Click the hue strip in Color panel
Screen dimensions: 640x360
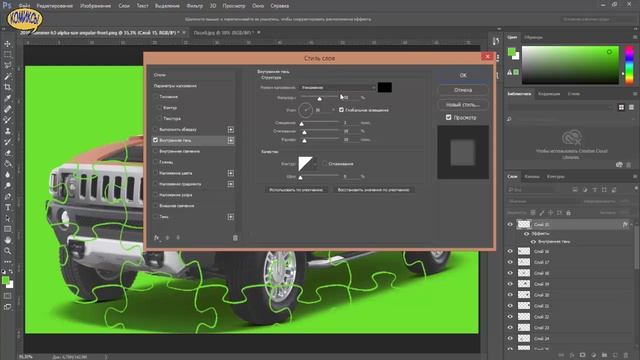(629, 65)
